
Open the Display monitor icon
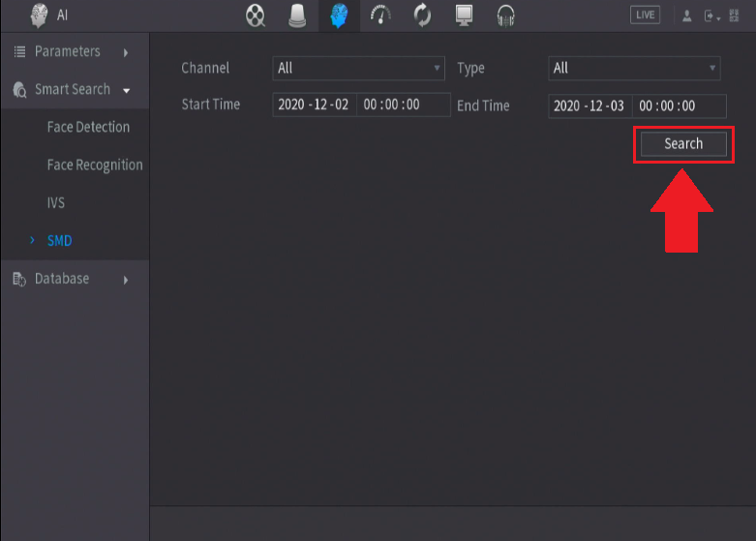[x=464, y=15]
